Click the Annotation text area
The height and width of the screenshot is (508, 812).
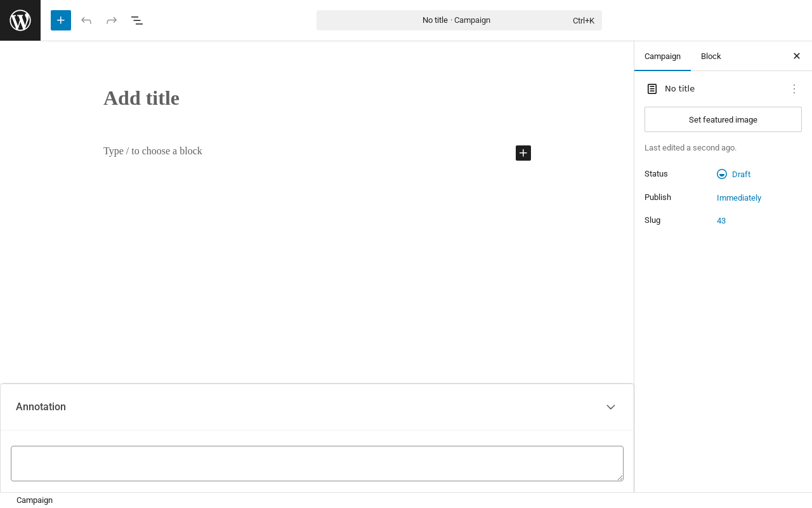pos(317,464)
